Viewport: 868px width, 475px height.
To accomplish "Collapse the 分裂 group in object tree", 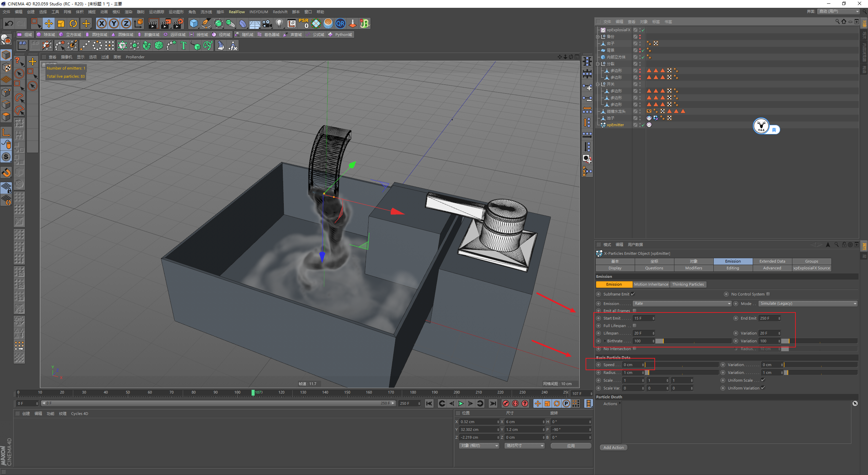I will pos(598,64).
